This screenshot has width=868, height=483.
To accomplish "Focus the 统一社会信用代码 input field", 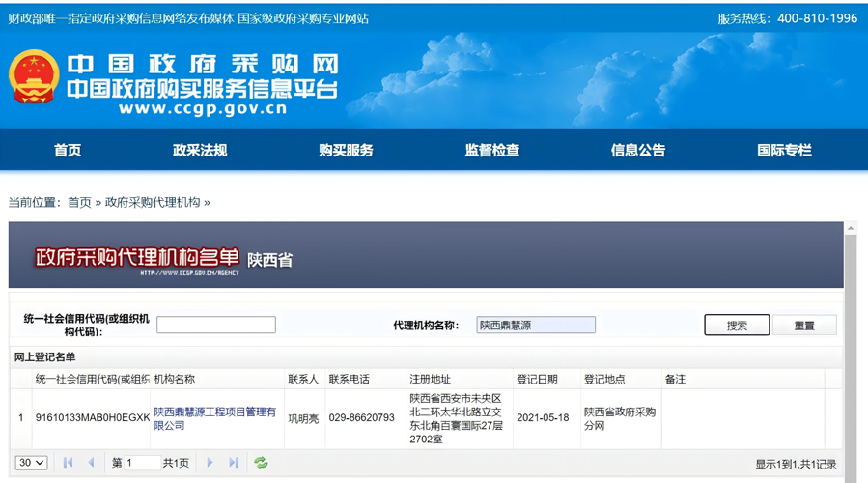I will click(216, 326).
